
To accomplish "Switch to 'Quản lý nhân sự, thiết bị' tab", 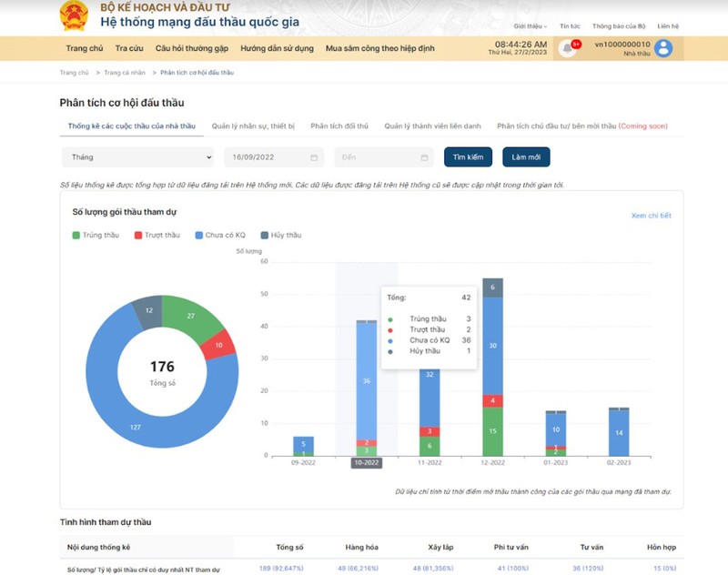I will (253, 126).
